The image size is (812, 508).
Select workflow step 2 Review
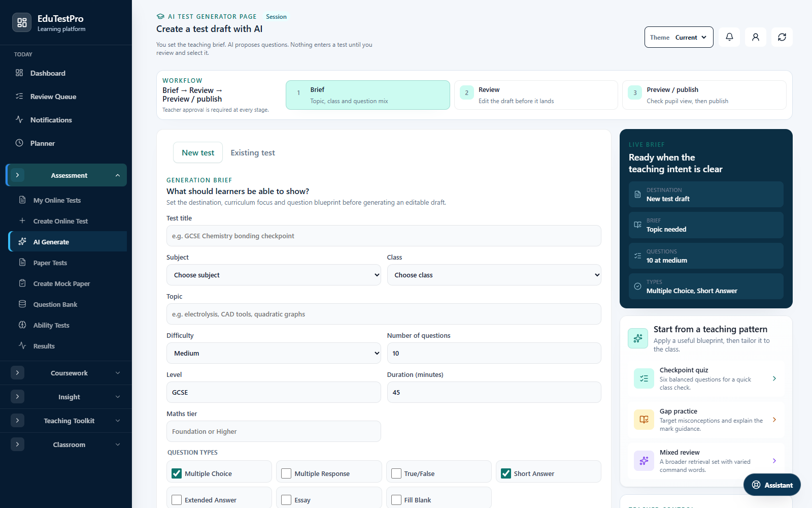[536, 95]
